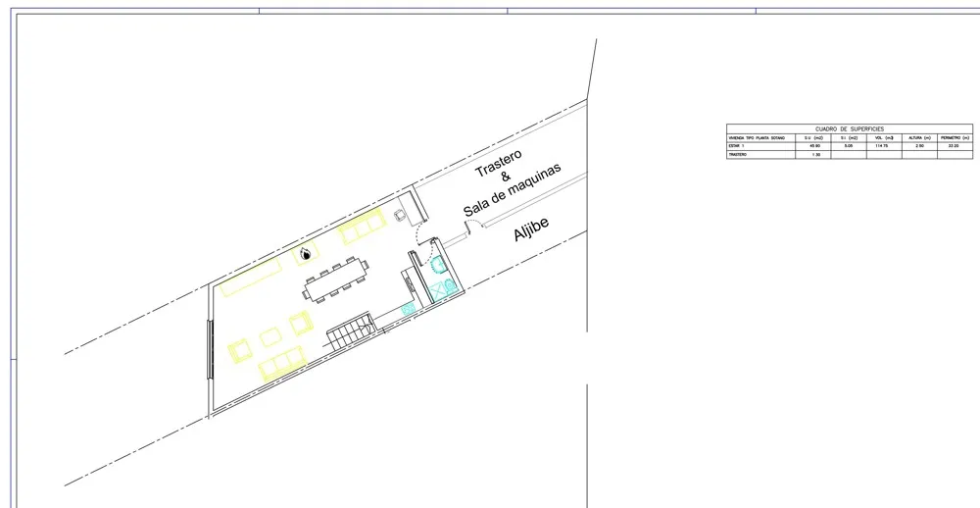980x508 pixels.
Task: Click the window on the left wall
Action: (x=210, y=349)
